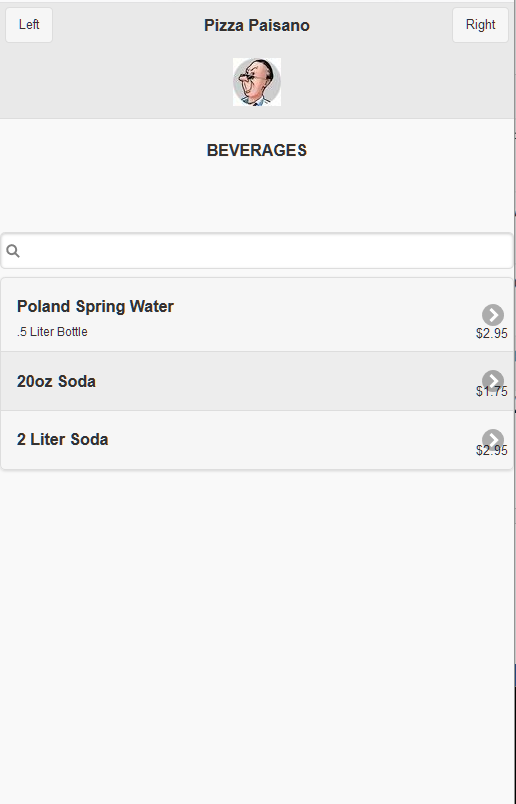
Task: Click the Pizza Paisano title text
Action: pos(257,25)
